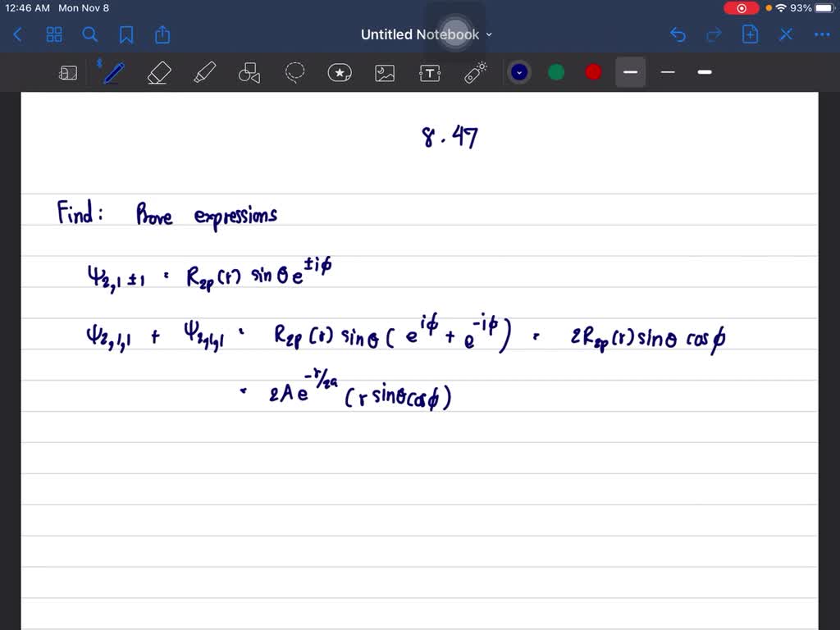Open page thumbnails grid view

point(54,34)
